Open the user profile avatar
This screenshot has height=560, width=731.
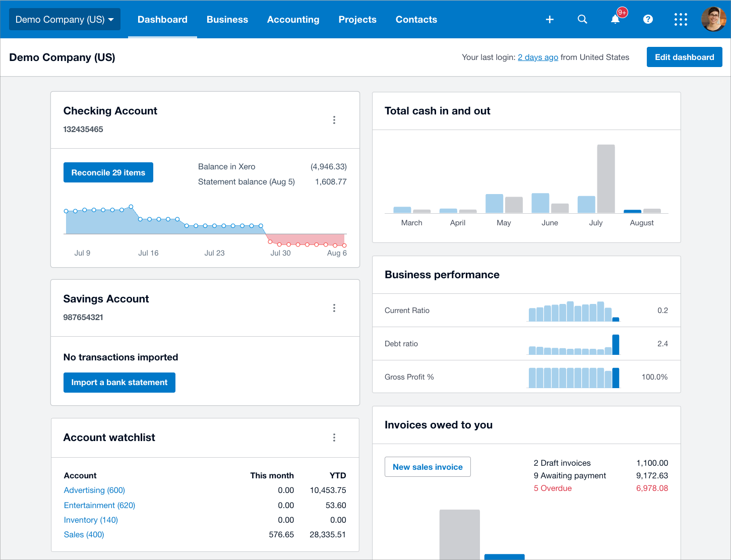coord(713,19)
